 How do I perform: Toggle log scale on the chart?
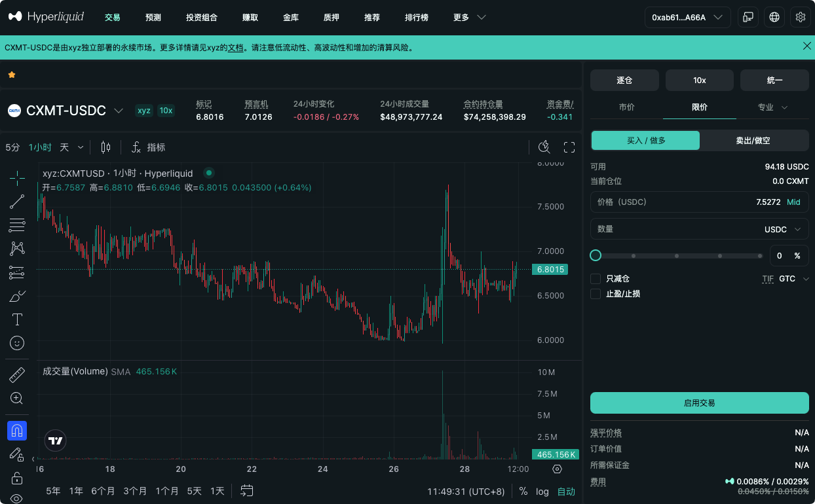pyautogui.click(x=542, y=491)
